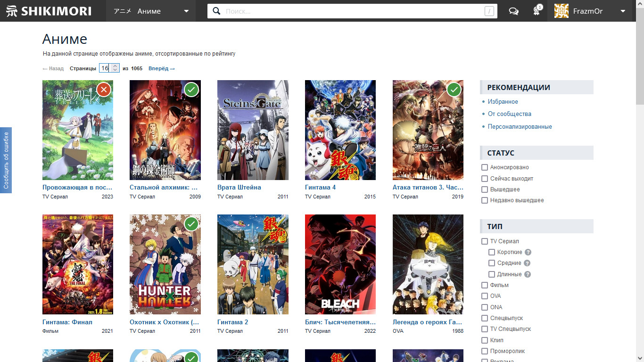Click green check on Fullmetal Alchemist poster
The height and width of the screenshot is (362, 644).
(191, 89)
